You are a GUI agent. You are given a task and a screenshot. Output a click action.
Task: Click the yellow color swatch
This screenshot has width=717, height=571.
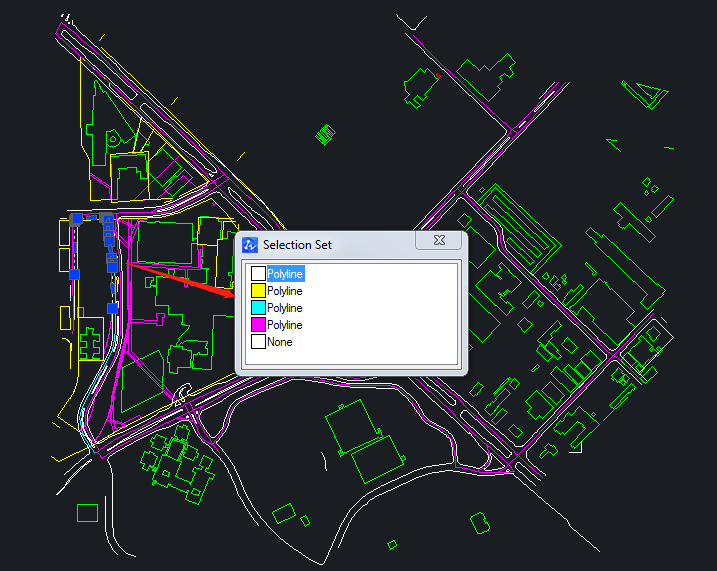coord(258,291)
